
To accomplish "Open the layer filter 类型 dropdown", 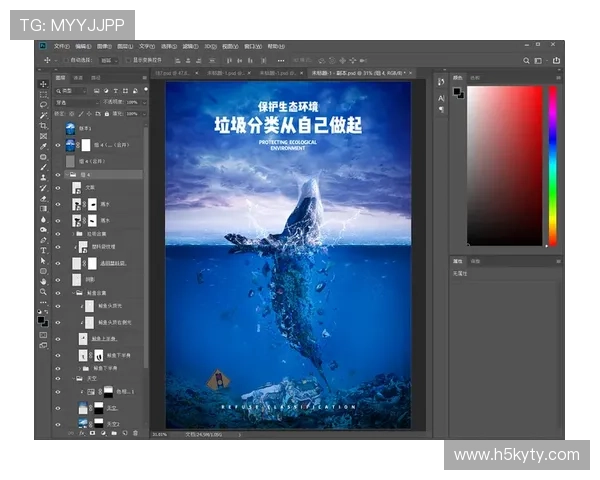I will point(71,91).
